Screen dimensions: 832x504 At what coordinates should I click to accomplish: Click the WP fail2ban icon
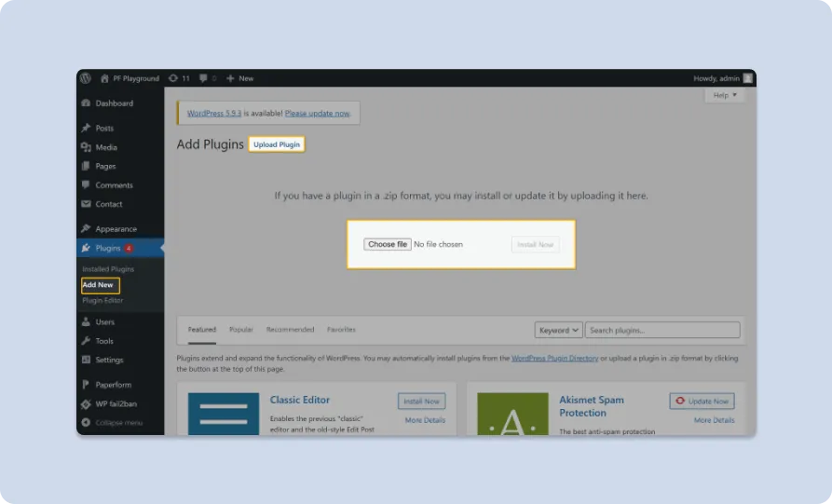click(x=86, y=403)
